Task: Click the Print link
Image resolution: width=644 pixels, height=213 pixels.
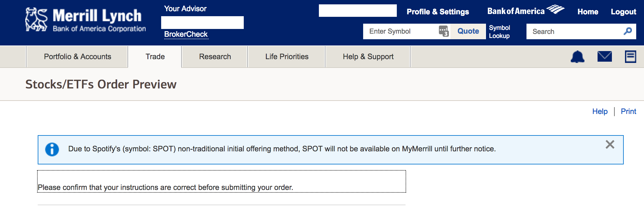Action: pos(628,111)
